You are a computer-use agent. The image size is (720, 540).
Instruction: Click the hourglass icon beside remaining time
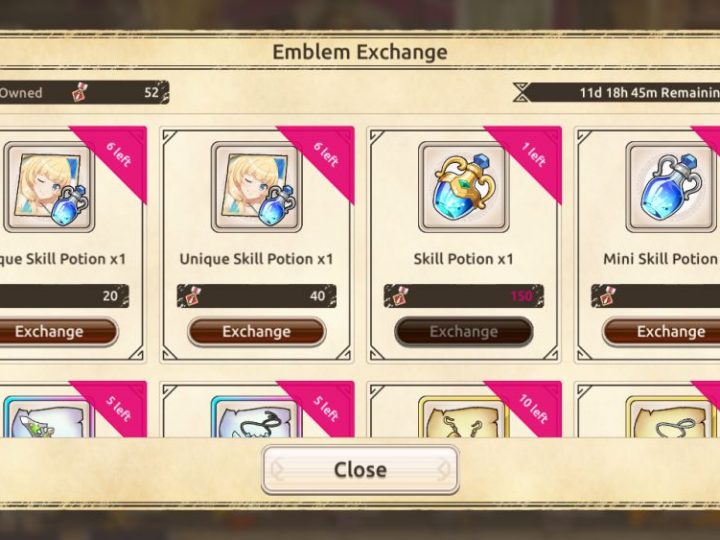click(x=521, y=92)
